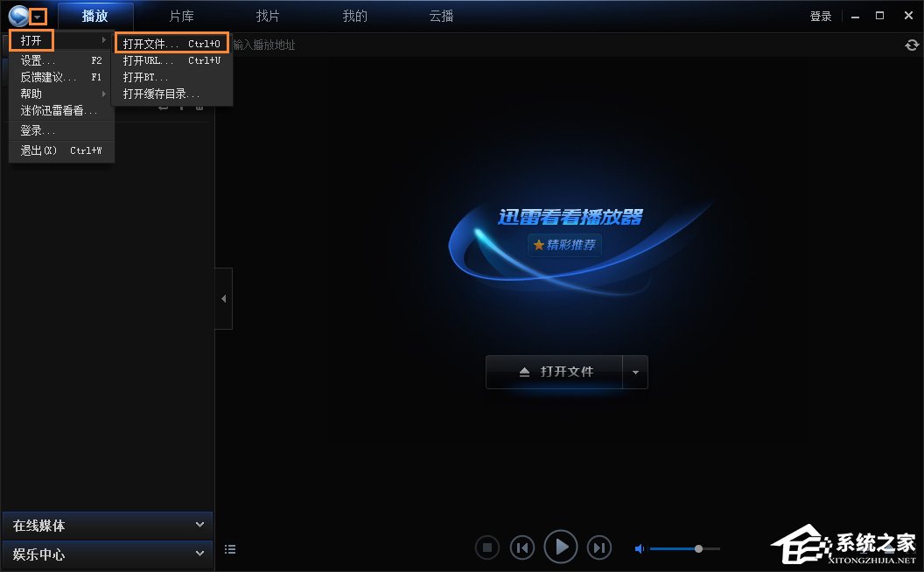Click the Xunlei Kankan logo icon
This screenshot has width=924, height=572.
(x=19, y=15)
